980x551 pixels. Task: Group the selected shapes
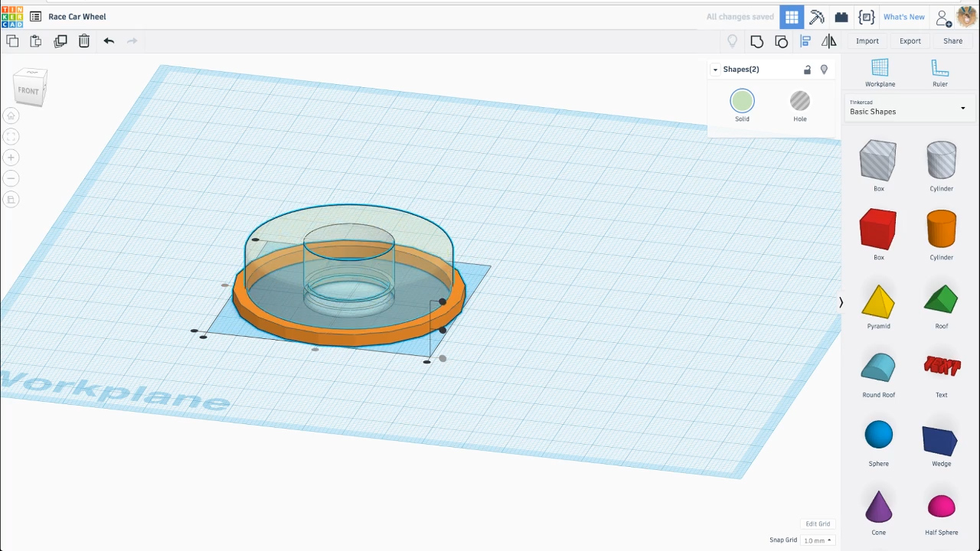click(x=757, y=41)
